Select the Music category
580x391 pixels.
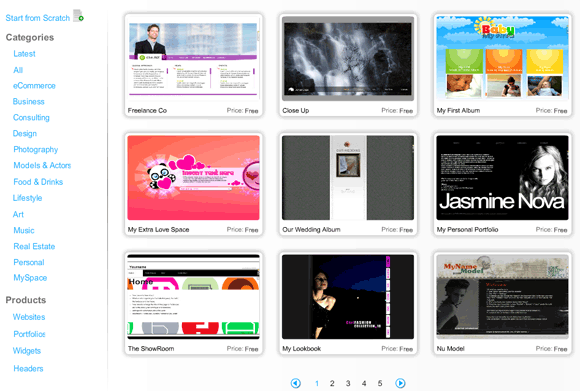(24, 230)
